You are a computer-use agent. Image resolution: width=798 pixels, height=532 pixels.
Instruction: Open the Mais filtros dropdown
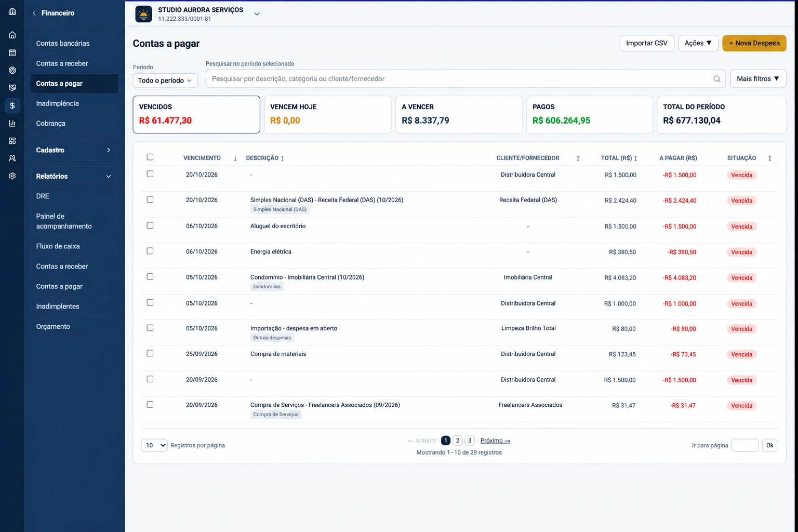(758, 79)
